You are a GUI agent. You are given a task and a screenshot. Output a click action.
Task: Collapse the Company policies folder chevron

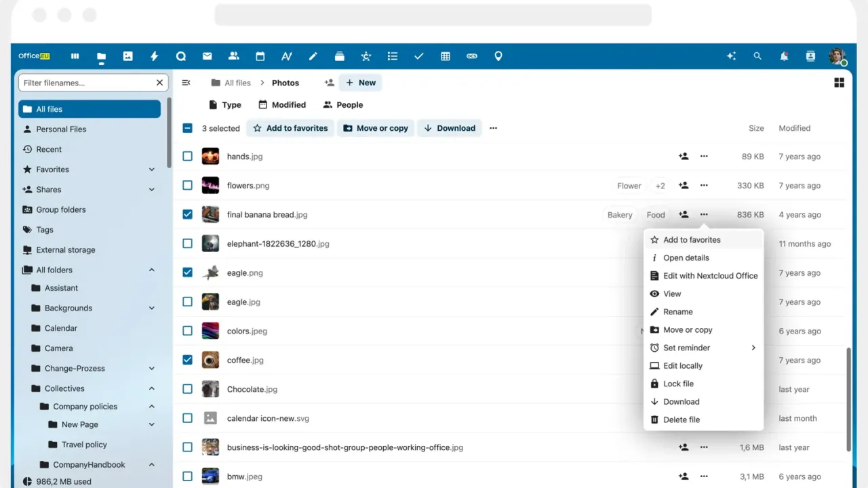pos(152,407)
